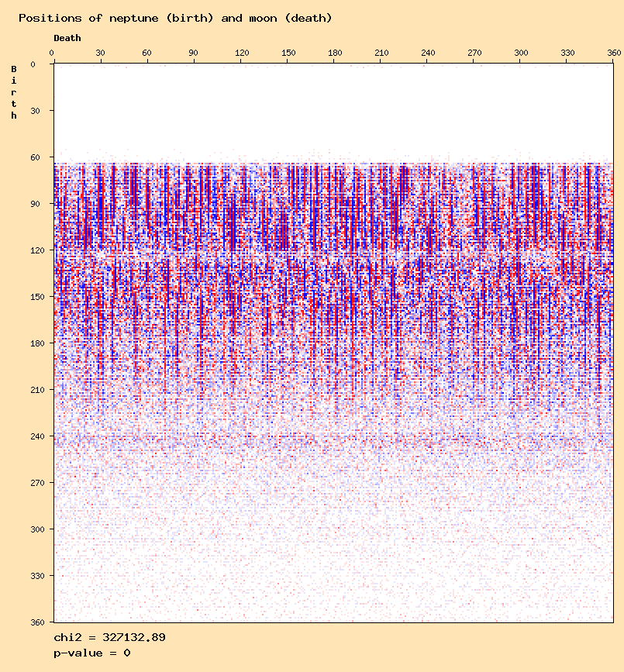Click the chart title about neptune and moon

(175, 18)
